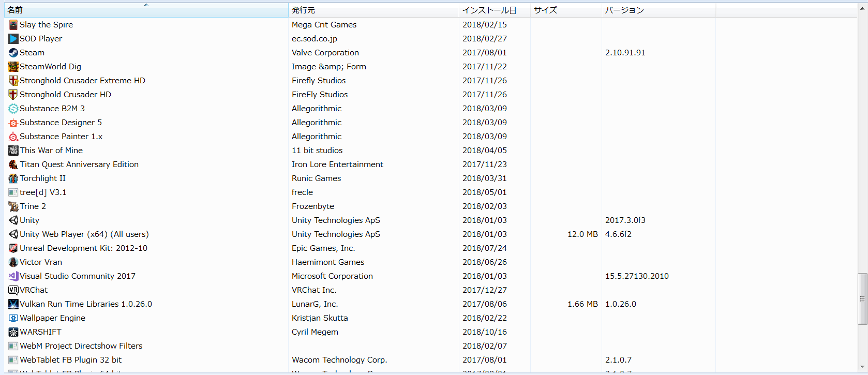The width and height of the screenshot is (868, 375).
Task: Select the Substance Painter 1.x icon
Action: [x=13, y=137]
